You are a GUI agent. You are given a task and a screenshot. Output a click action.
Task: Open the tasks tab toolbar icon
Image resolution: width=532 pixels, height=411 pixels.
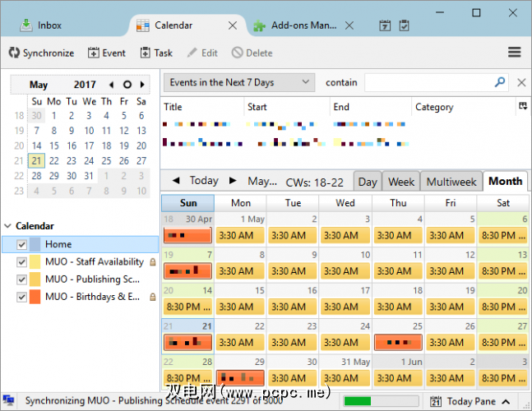(x=405, y=25)
